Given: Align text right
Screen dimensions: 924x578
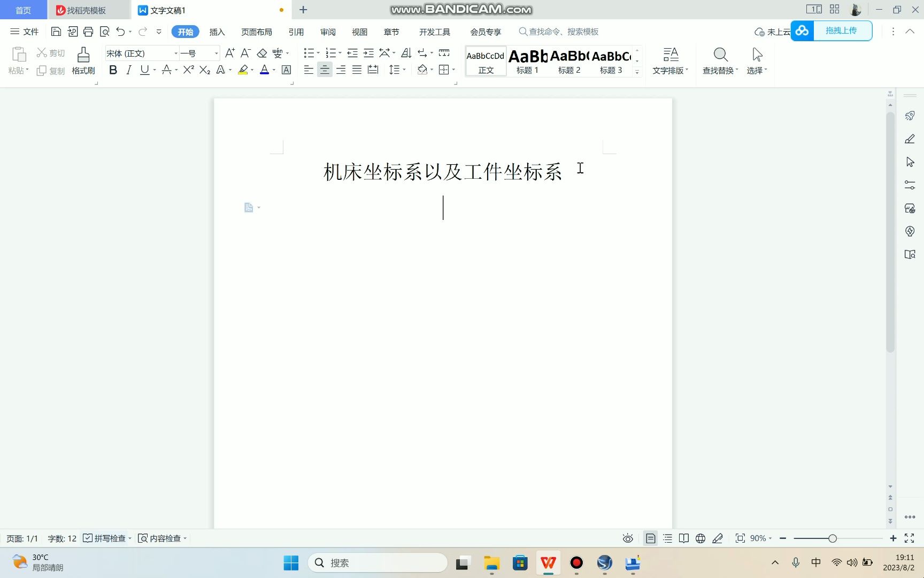Looking at the screenshot, I should click(341, 70).
